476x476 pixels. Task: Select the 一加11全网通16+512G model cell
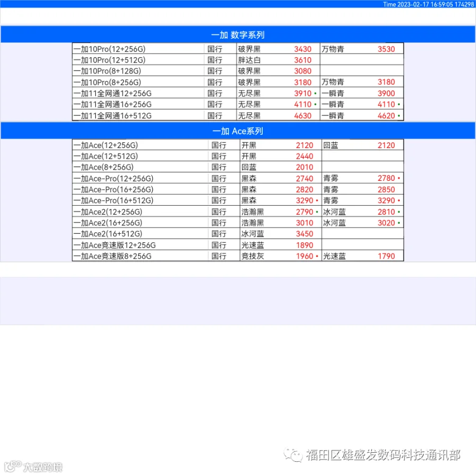[x=139, y=115]
